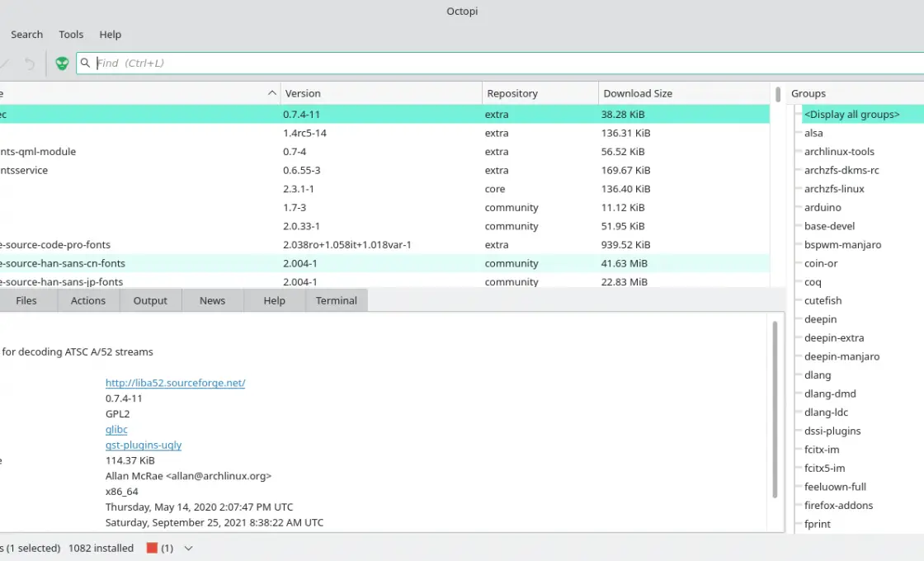Viewport: 924px width, 561px height.
Task: Select the archlinux-tools group
Action: 839,152
